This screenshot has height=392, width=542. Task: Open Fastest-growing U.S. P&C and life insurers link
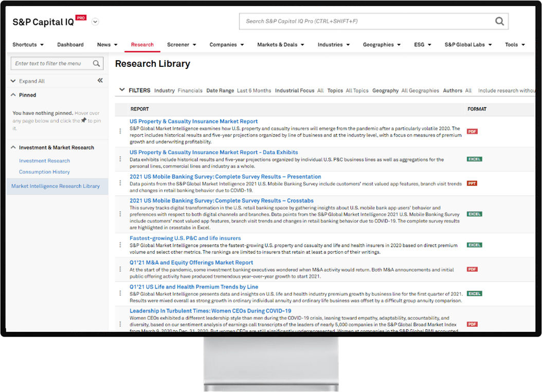(x=185, y=238)
